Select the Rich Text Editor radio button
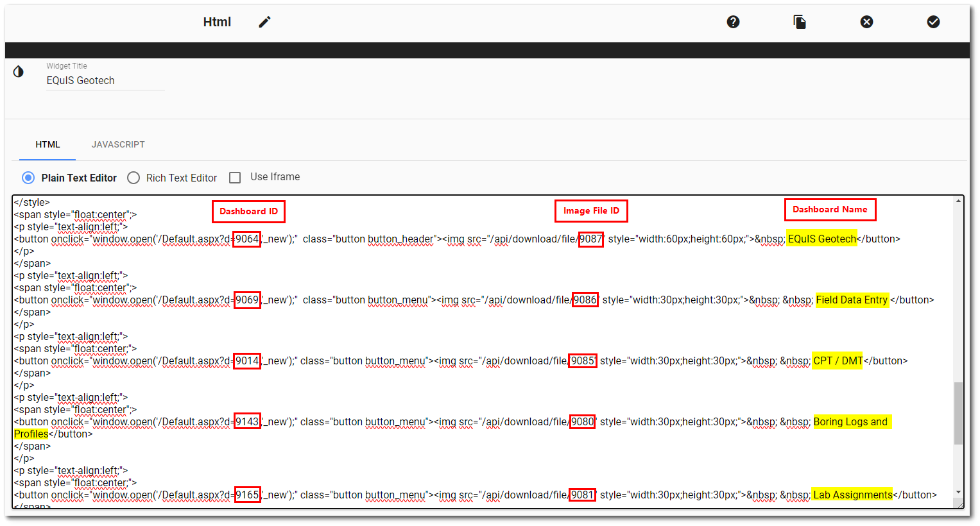The width and height of the screenshot is (980, 526). [x=133, y=178]
